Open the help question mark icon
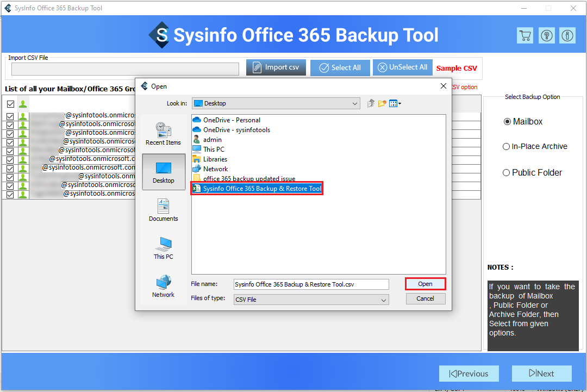 tap(547, 35)
